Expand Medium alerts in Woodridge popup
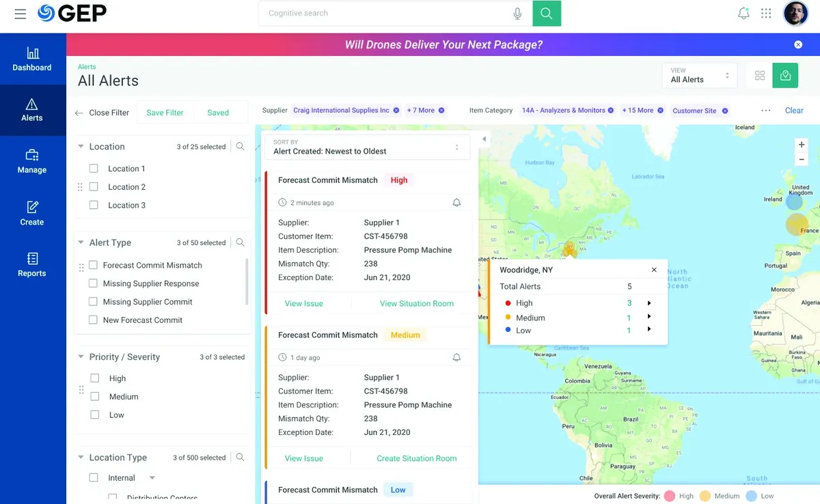Image resolution: width=820 pixels, height=504 pixels. [x=649, y=317]
